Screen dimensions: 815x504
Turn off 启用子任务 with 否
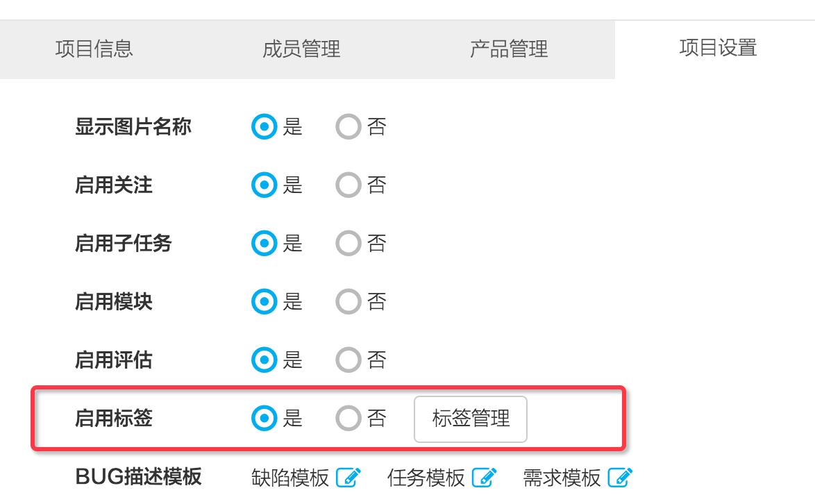coord(348,243)
